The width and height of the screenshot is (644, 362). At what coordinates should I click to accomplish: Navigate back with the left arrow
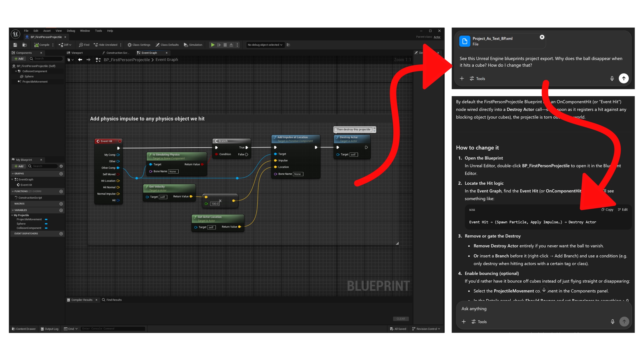tap(80, 60)
